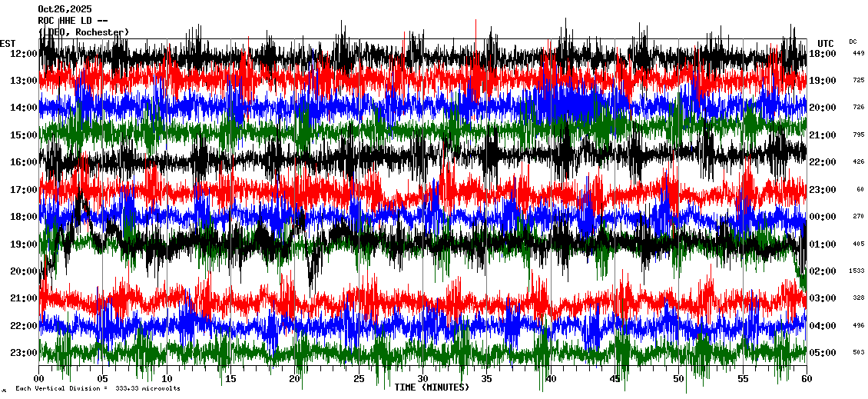Click the DC value 1533
The height and width of the screenshot is (399, 868).
point(857,271)
